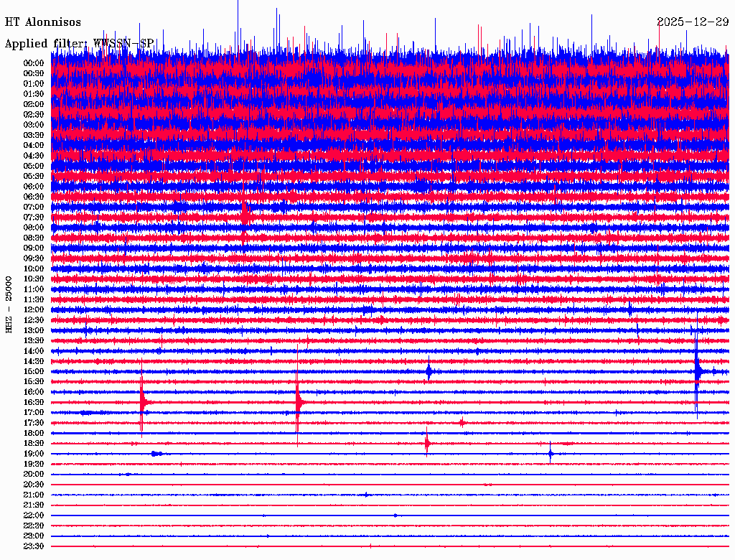Select the 01:30 time row label
The width and height of the screenshot is (735, 560).
click(x=34, y=94)
